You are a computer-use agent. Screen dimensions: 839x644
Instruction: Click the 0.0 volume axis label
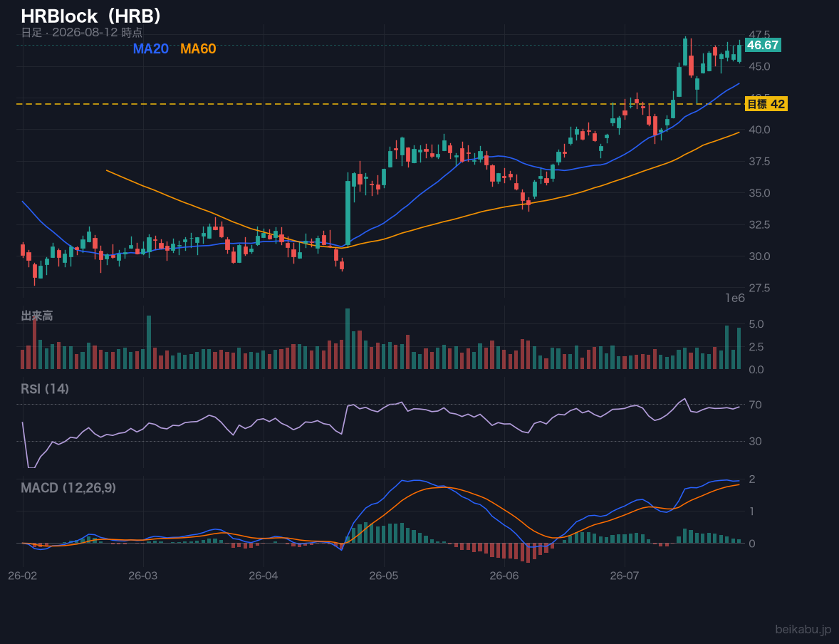(x=756, y=370)
